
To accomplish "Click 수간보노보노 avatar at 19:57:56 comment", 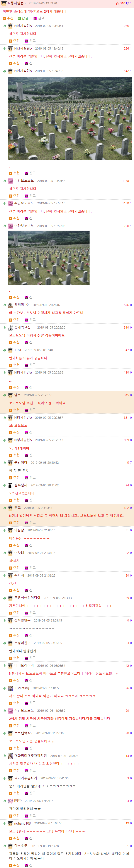I will coord(10,181).
